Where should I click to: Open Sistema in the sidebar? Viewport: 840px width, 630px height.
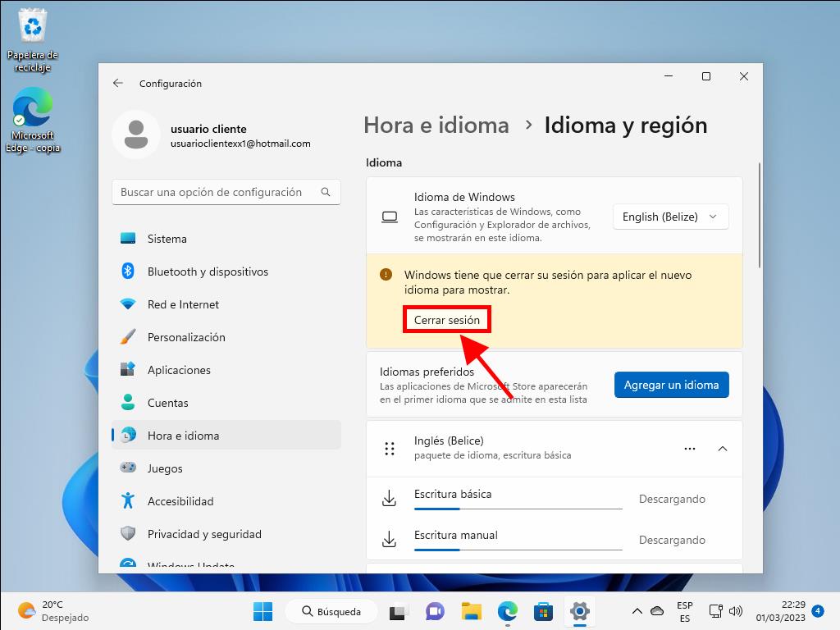coord(167,239)
